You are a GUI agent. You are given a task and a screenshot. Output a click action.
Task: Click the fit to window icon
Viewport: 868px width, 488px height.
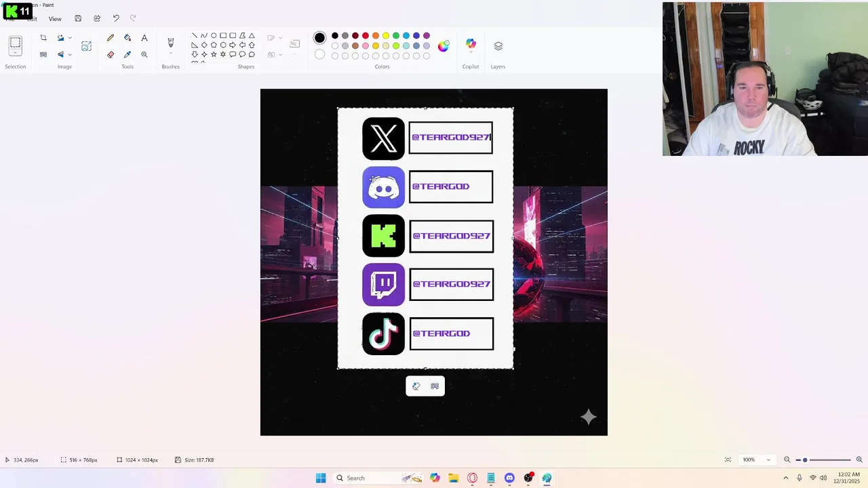728,460
